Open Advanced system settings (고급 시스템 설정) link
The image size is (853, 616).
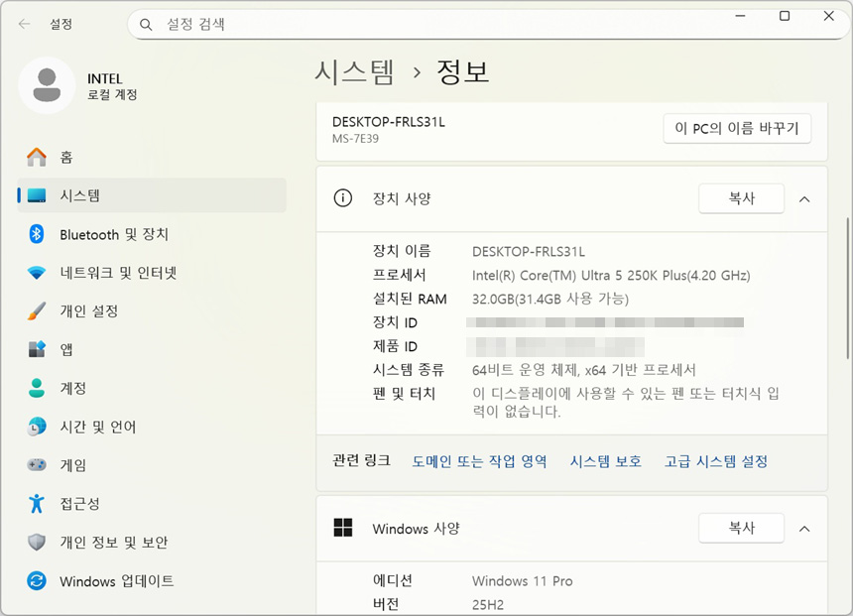[x=715, y=461]
